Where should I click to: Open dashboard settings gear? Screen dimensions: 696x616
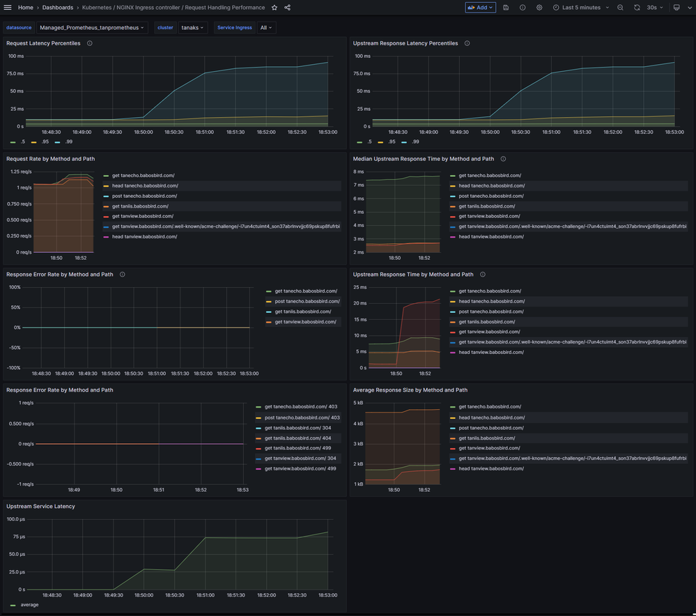coord(539,8)
